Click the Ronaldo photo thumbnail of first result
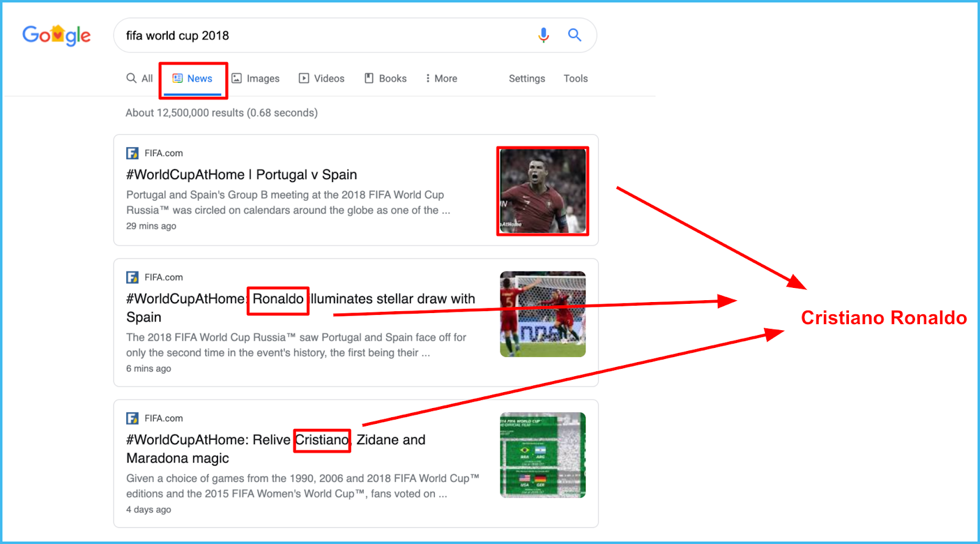 543,191
